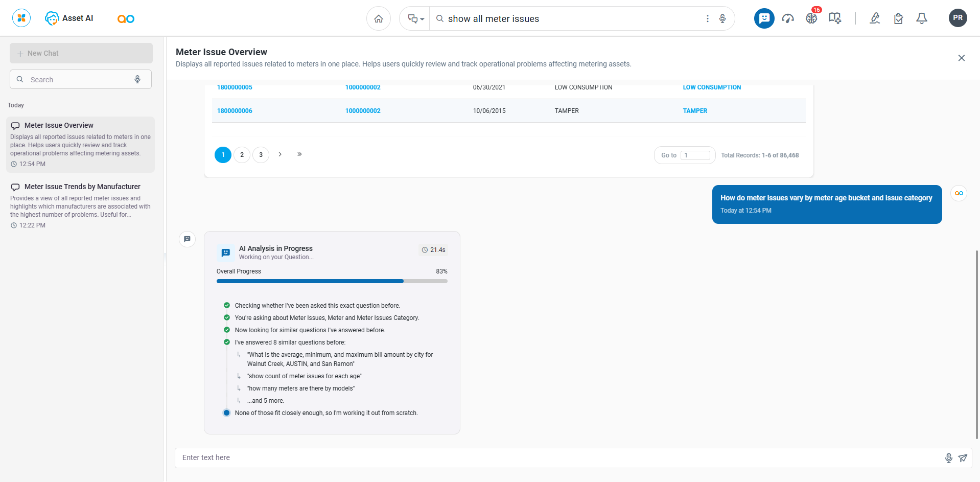This screenshot has height=482, width=980.
Task: Open the notifications bell
Action: pyautogui.click(x=922, y=18)
